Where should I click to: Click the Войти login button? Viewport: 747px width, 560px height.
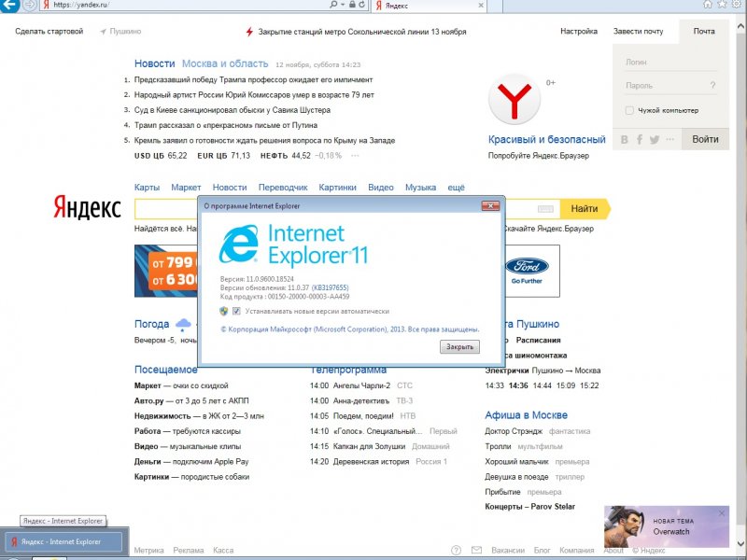(x=705, y=139)
